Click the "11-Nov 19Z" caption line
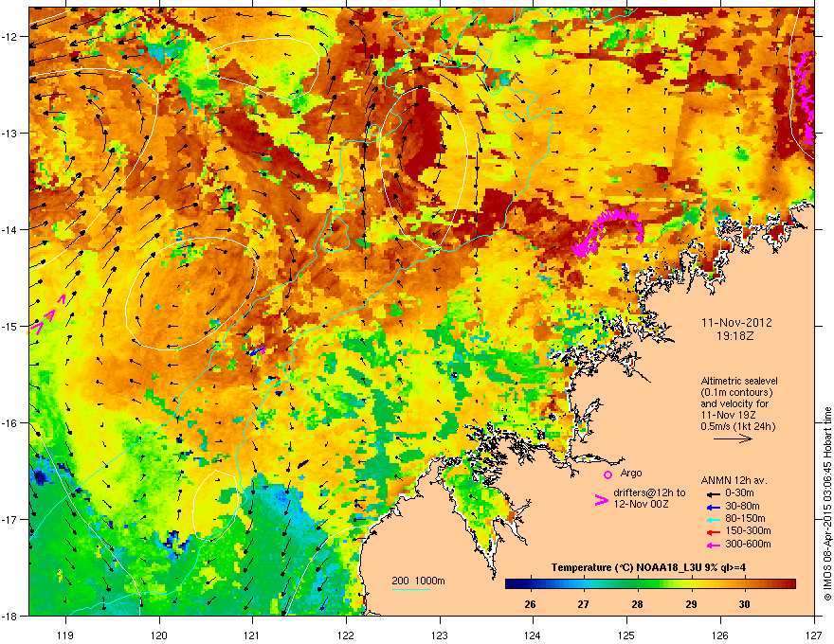The image size is (834, 644). [x=728, y=415]
